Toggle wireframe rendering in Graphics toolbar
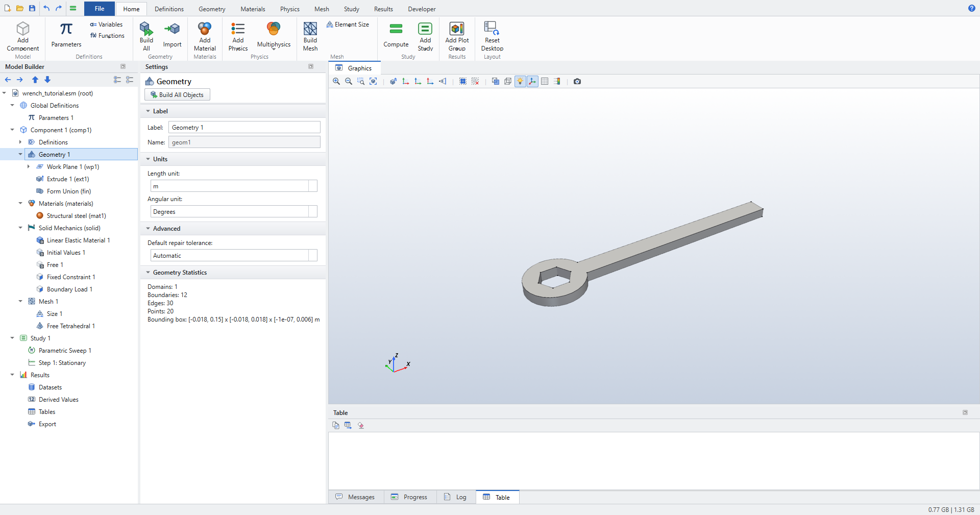The width and height of the screenshot is (980, 515). tap(508, 82)
